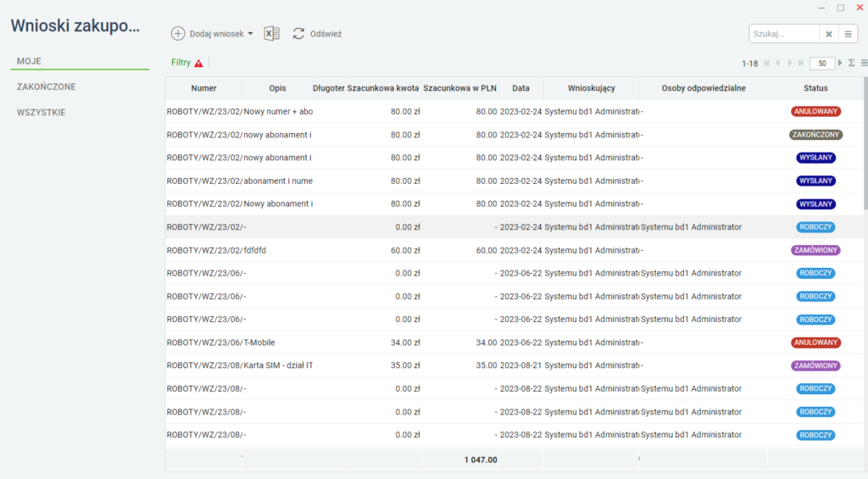The image size is (868, 479).
Task: Open the Filtry filters panel
Action: tap(181, 63)
